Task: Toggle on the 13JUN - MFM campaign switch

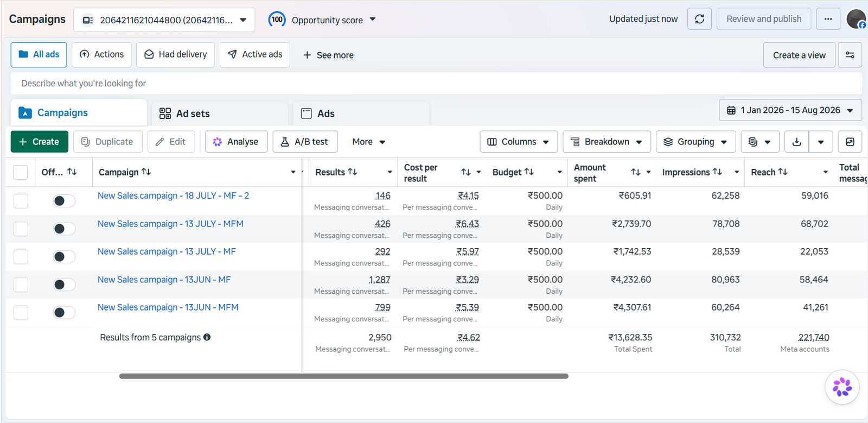Action: (x=64, y=313)
